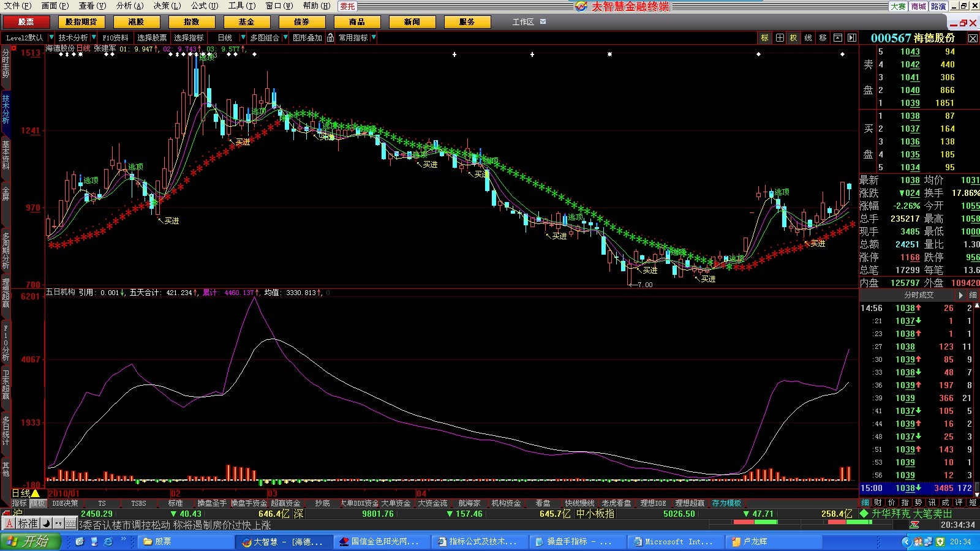
Task: Select the 线 line drawing tool
Action: [809, 38]
